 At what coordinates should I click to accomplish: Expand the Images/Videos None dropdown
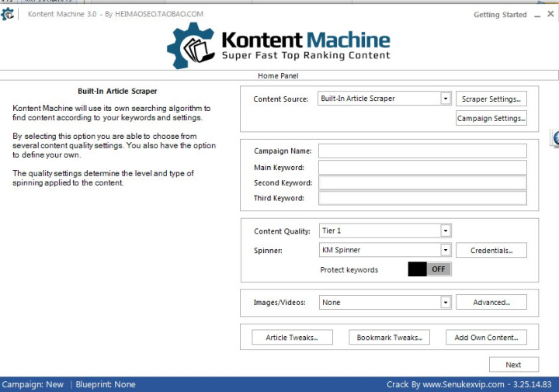(385, 302)
